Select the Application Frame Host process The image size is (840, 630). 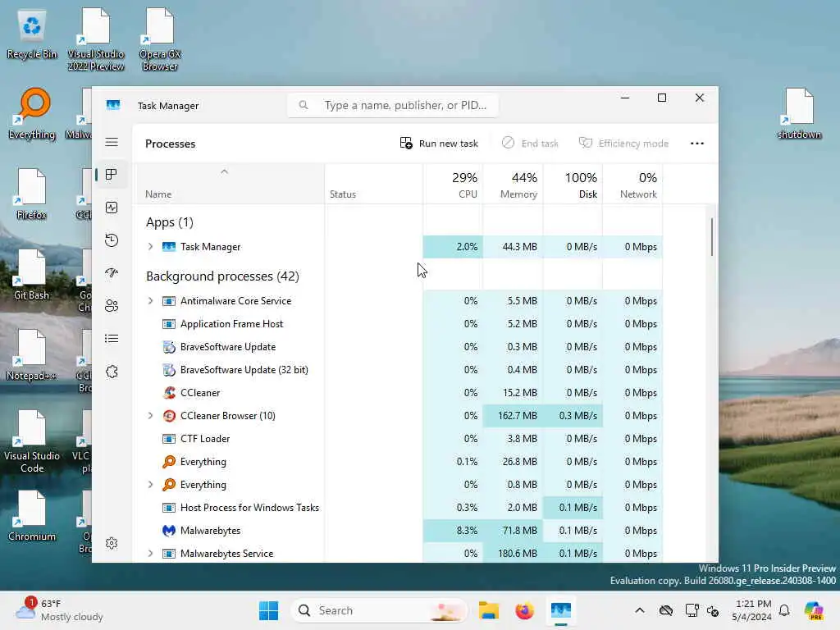pos(398,323)
